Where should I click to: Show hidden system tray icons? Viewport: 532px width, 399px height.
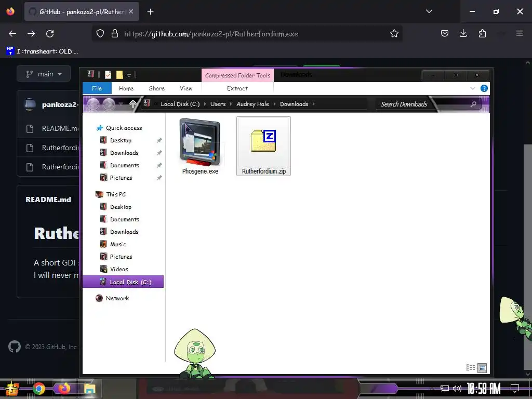(432, 389)
